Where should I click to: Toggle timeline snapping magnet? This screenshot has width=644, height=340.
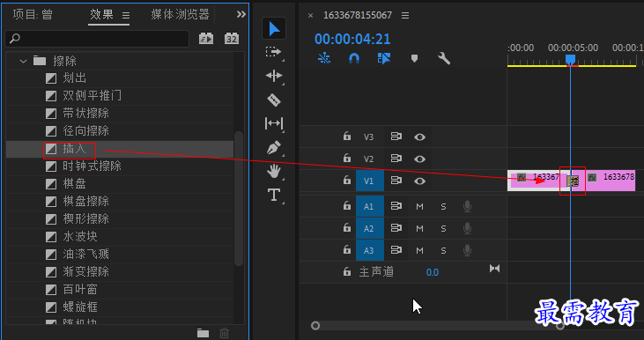(354, 58)
